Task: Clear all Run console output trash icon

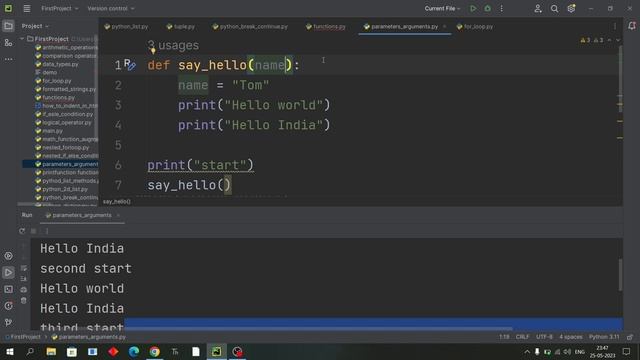Action: click(24, 300)
